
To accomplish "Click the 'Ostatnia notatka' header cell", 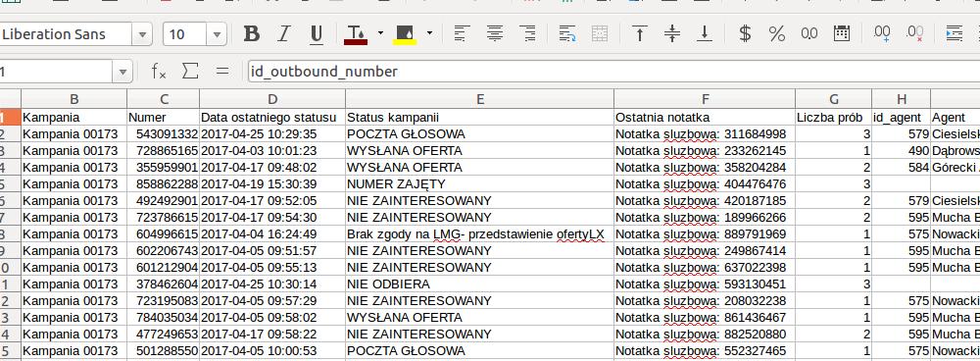I will coord(705,117).
